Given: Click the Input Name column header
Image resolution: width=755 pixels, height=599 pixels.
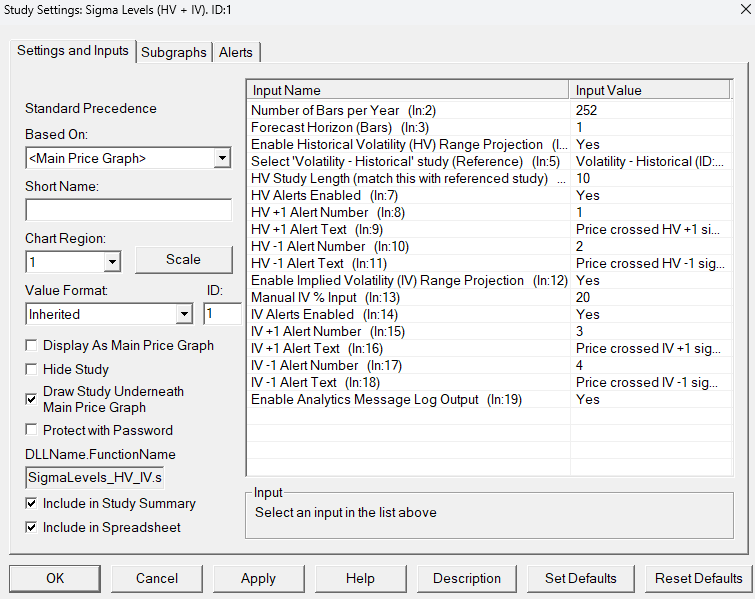Looking at the screenshot, I should click(408, 90).
